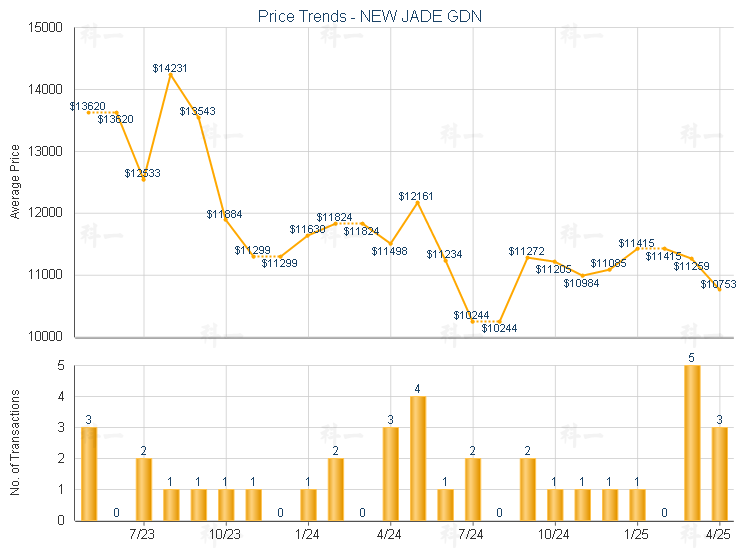This screenshot has width=740, height=550.
Task: Click the 1/25 x-axis label
Action: [x=636, y=534]
